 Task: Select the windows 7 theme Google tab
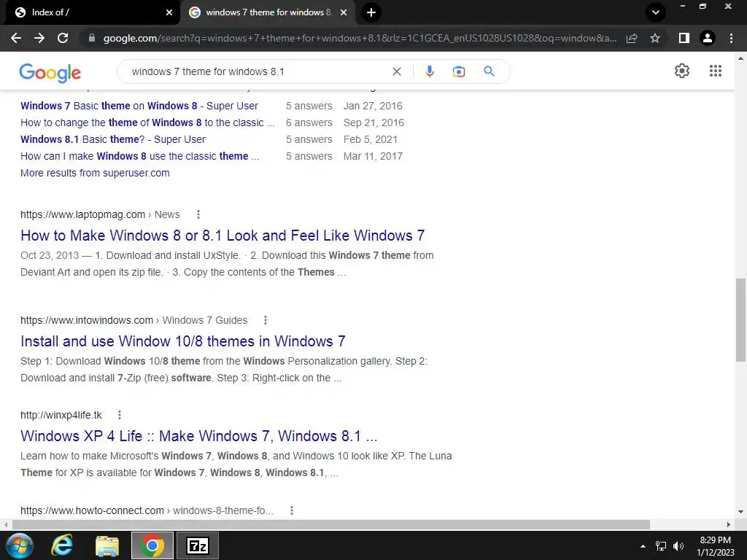[268, 12]
